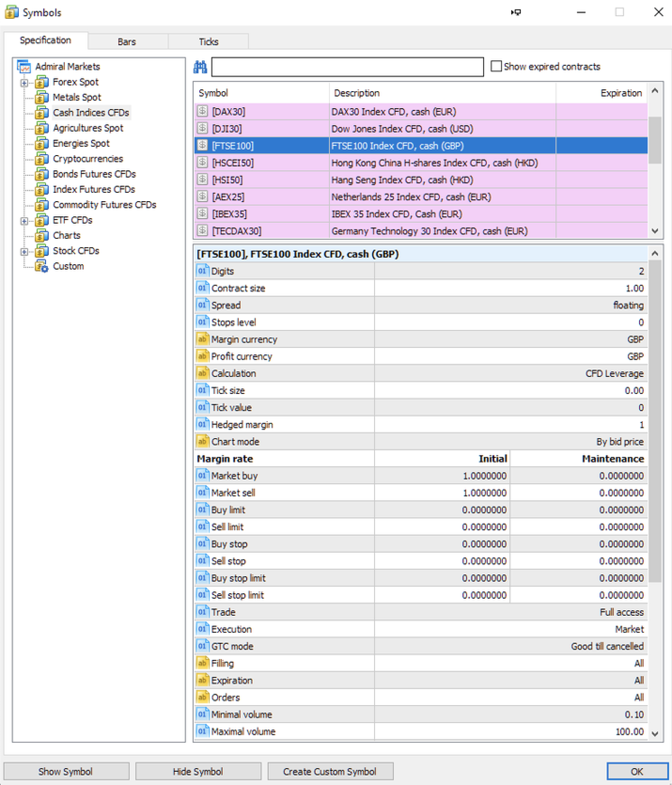This screenshot has width=672, height=785.
Task: Expand the ETF CFDs tree node
Action: pos(24,221)
